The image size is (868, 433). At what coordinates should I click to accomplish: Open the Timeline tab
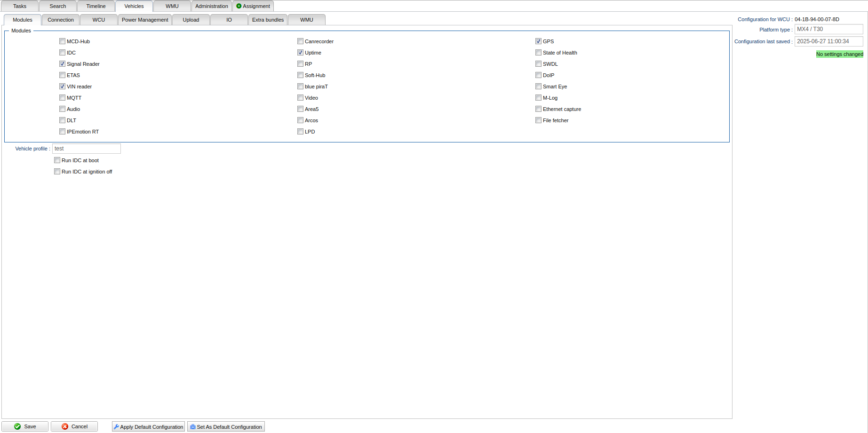coord(96,6)
